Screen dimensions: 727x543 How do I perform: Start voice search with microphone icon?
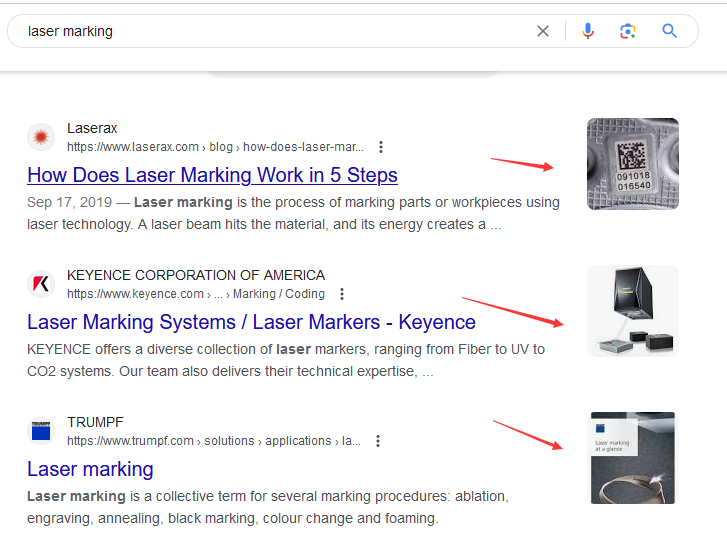pos(588,31)
